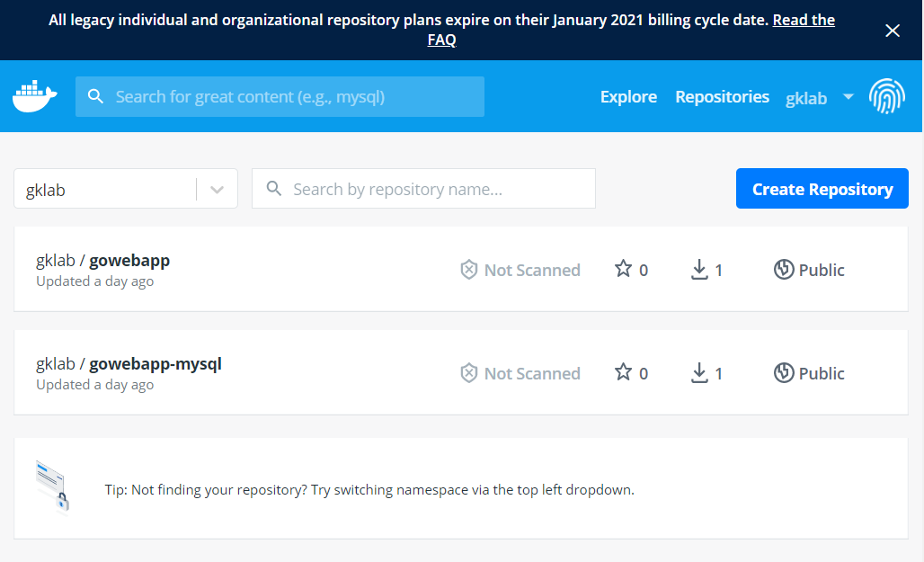Click the star count 0 for gowebapp

644,270
